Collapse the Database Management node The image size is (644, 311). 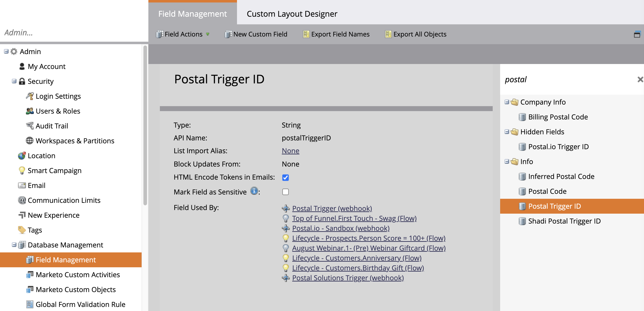(x=14, y=245)
